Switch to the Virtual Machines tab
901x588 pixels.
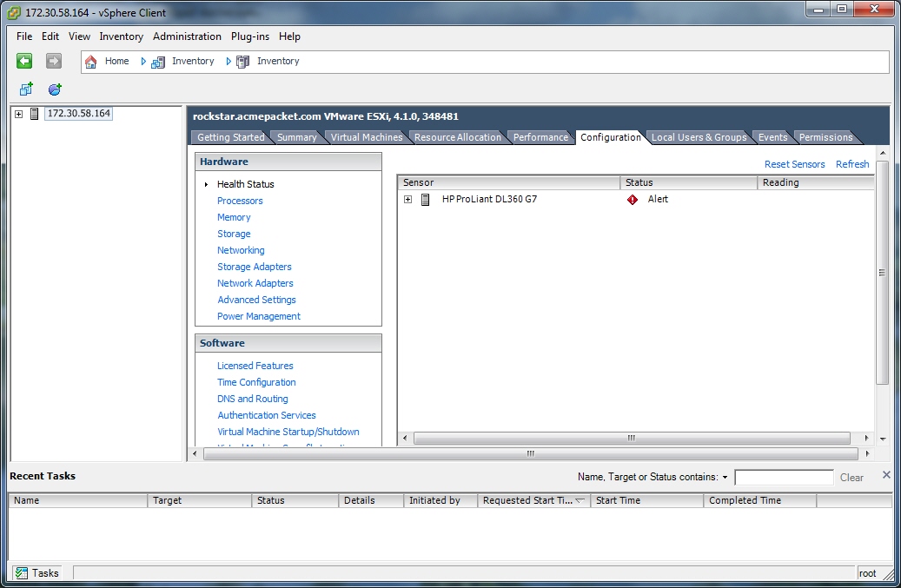pos(367,137)
